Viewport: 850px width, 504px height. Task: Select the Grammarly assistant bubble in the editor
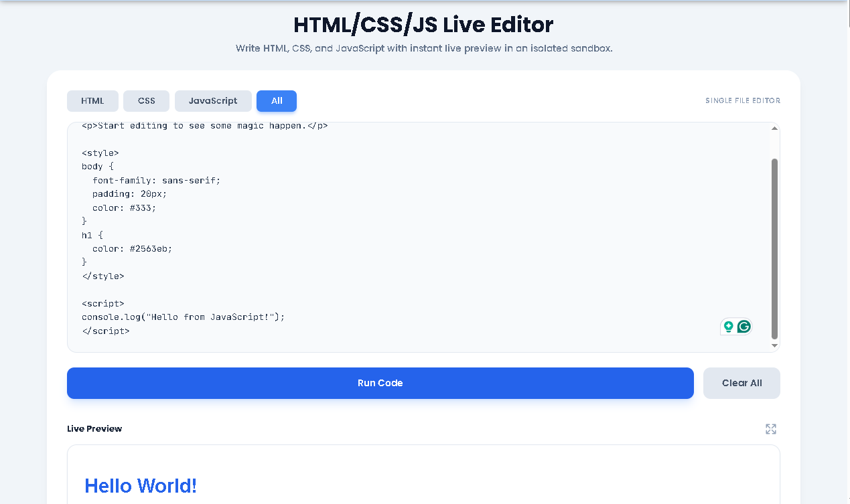[743, 326]
